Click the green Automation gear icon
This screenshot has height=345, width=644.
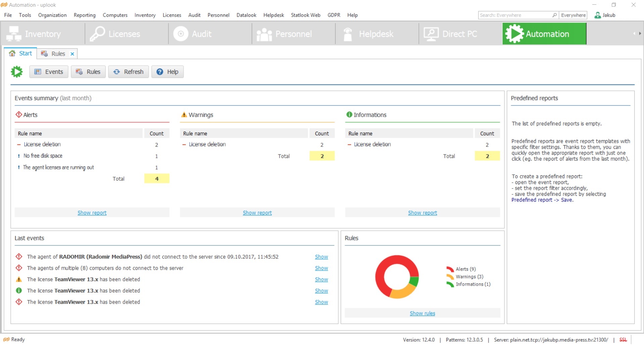[17, 72]
